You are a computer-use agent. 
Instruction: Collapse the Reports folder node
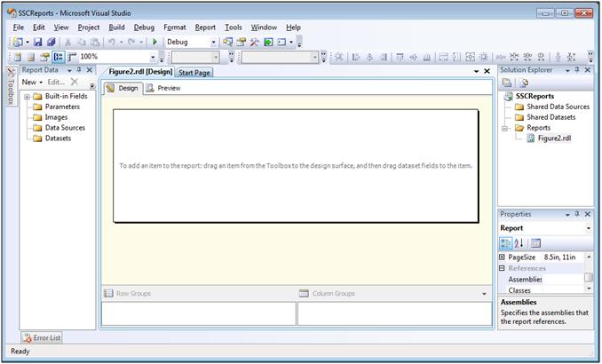(505, 128)
